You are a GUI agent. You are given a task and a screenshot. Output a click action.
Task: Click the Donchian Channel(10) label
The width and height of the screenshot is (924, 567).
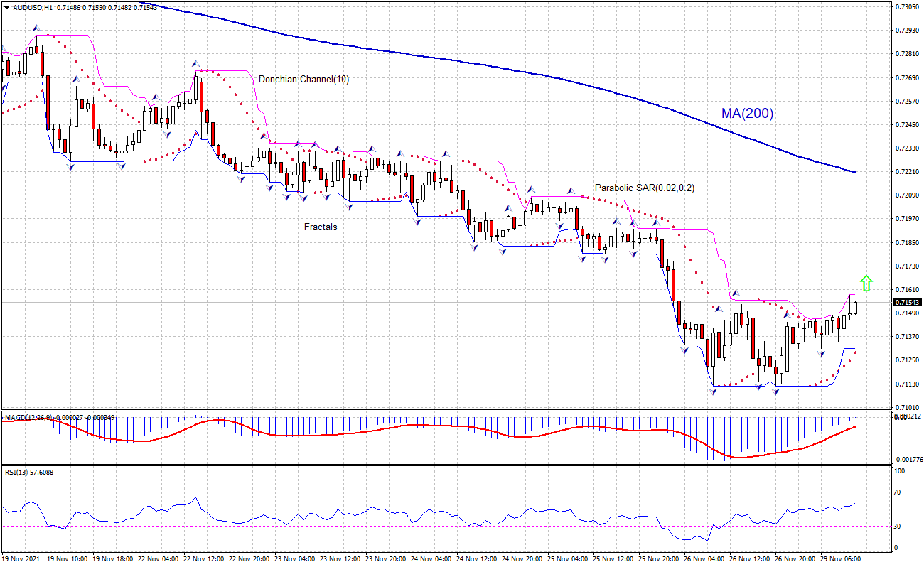pyautogui.click(x=303, y=80)
